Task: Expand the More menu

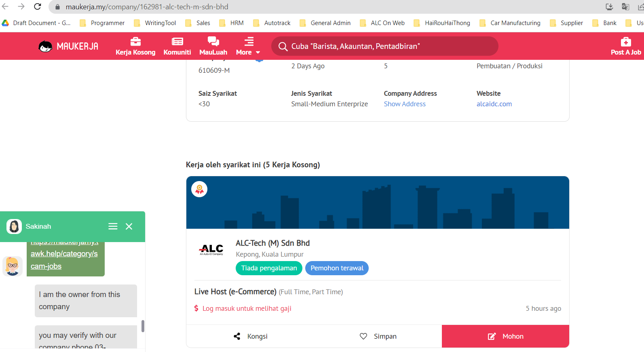Action: pyautogui.click(x=248, y=46)
